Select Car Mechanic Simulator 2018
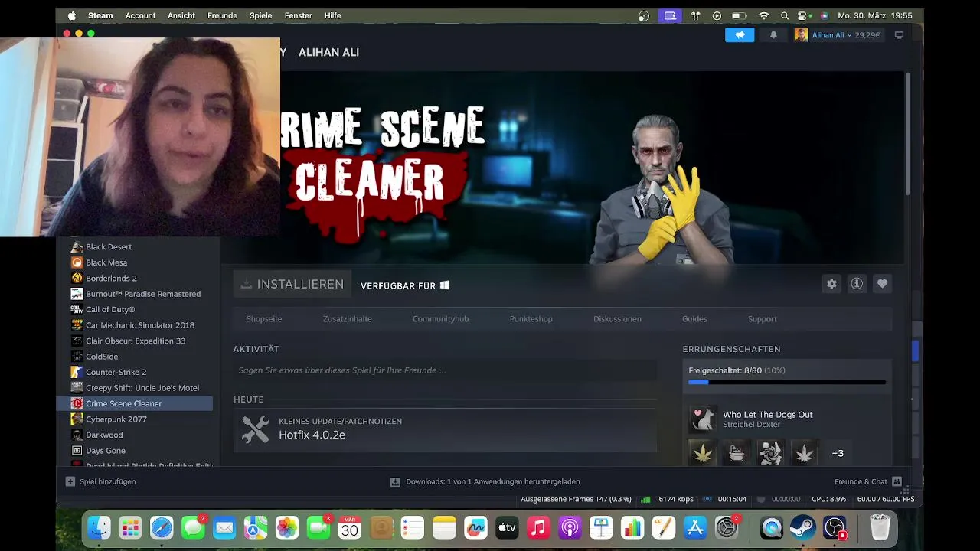980x551 pixels. [139, 325]
